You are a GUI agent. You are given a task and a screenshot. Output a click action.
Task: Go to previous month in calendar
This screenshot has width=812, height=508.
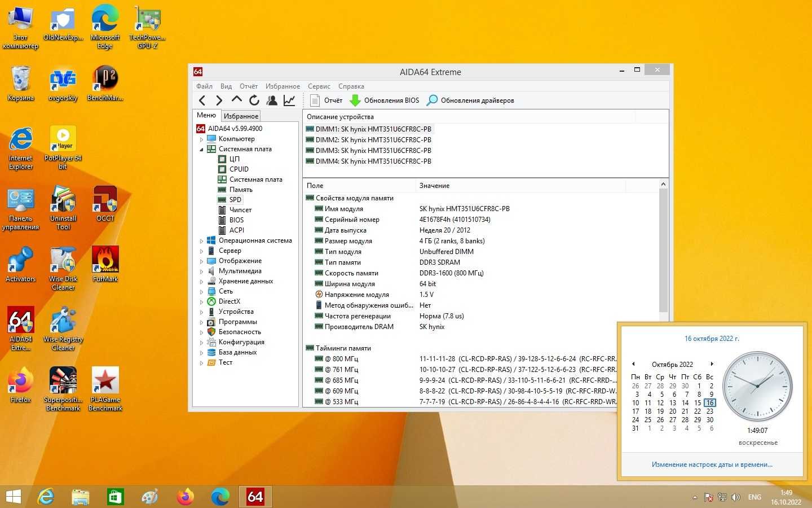[633, 364]
